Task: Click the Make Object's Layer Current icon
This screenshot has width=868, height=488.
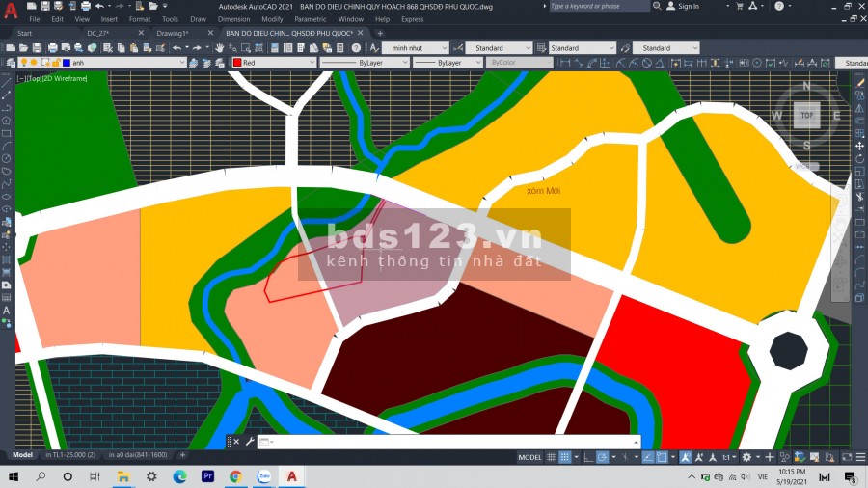Action: (x=193, y=63)
